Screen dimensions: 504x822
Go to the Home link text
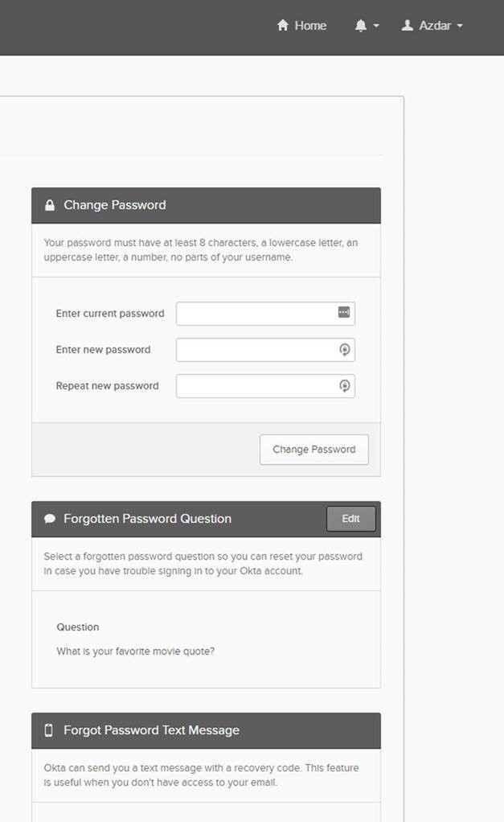coord(310,26)
